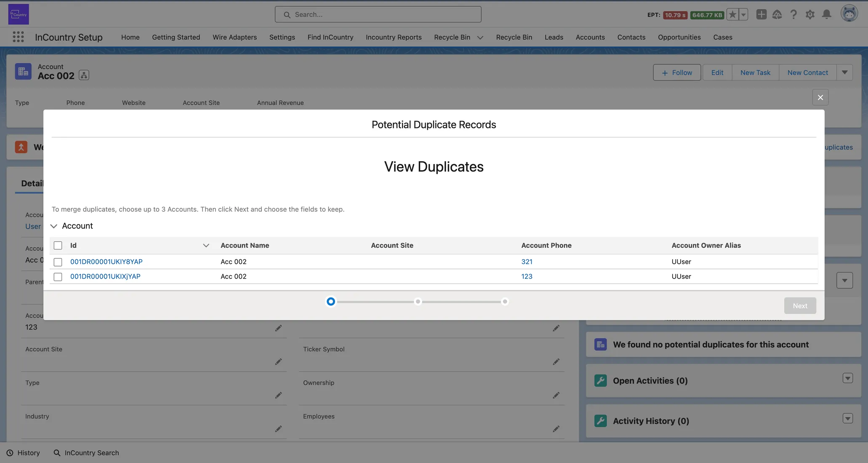Click the Next button in dialog
Viewport: 868px width, 463px height.
tap(800, 306)
